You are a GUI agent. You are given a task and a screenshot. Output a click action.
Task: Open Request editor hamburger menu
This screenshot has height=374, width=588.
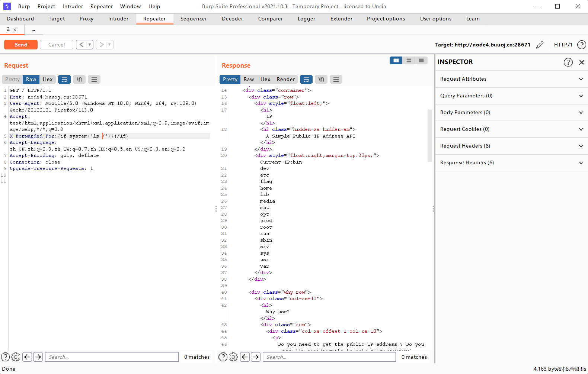tap(94, 79)
